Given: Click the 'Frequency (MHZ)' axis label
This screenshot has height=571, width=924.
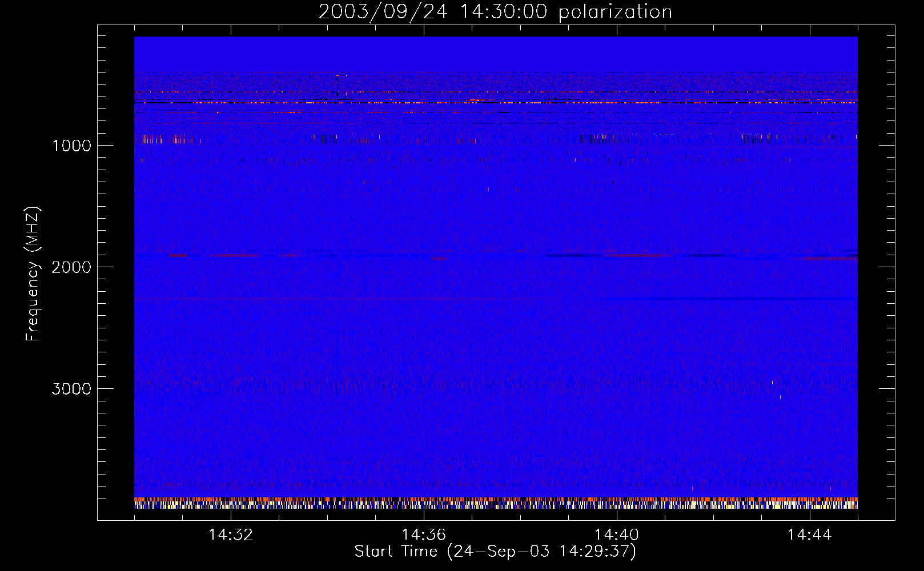Looking at the screenshot, I should [33, 274].
